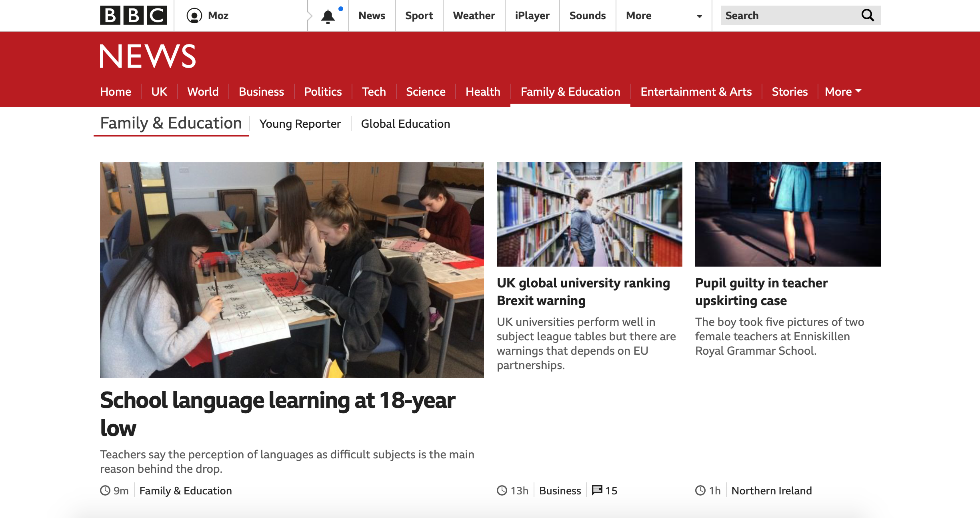The width and height of the screenshot is (980, 518).
Task: Open 'Pupil guilty in teacher upskirting case' headline
Action: coord(761,291)
